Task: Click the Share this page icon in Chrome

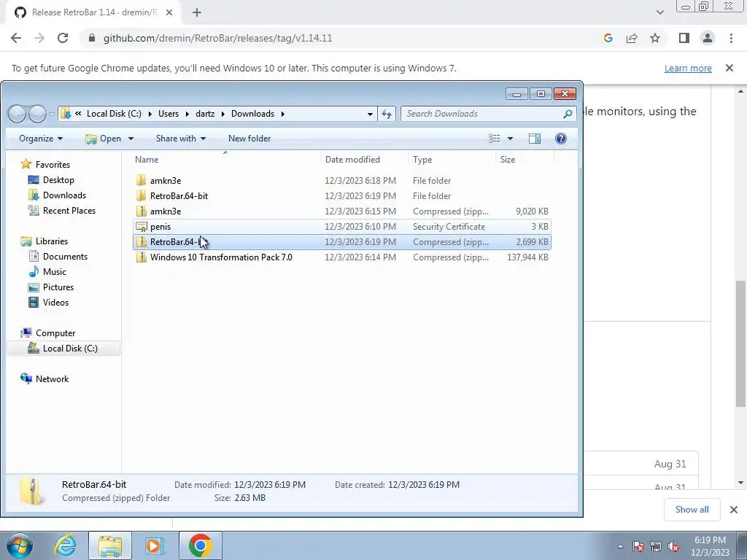Action: [x=632, y=38]
